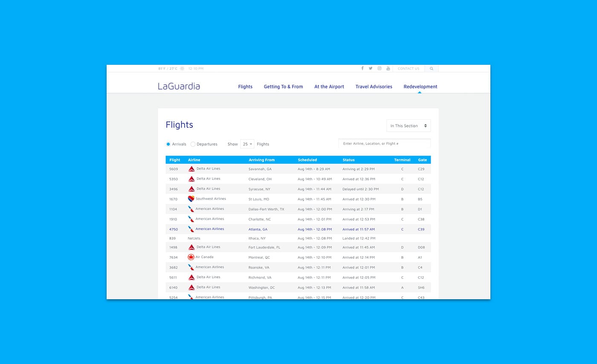Sort by Arriving From column header

tap(262, 160)
